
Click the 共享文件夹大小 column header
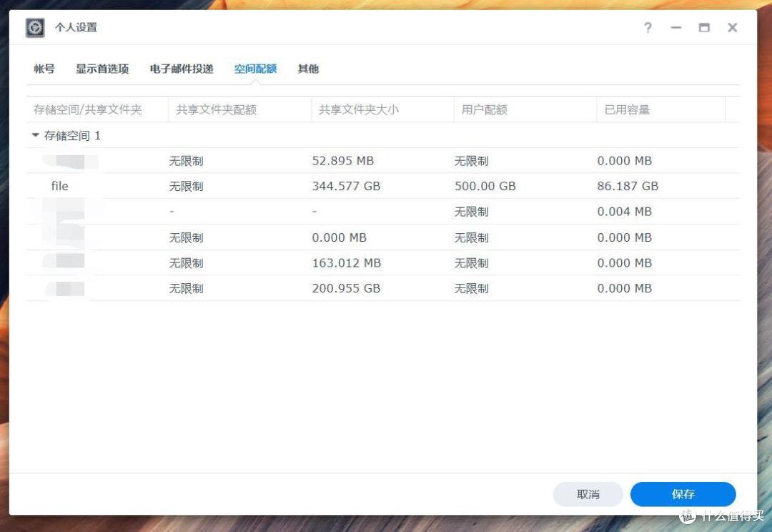point(382,109)
